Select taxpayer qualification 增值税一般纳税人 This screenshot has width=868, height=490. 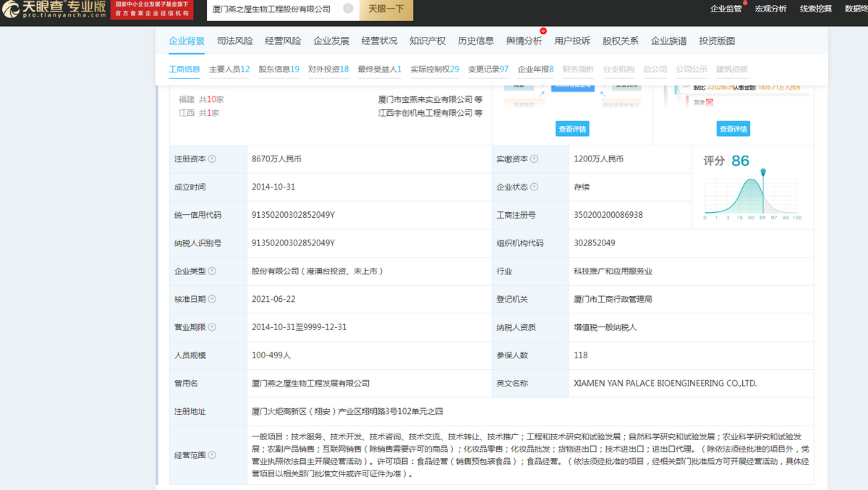coord(605,327)
